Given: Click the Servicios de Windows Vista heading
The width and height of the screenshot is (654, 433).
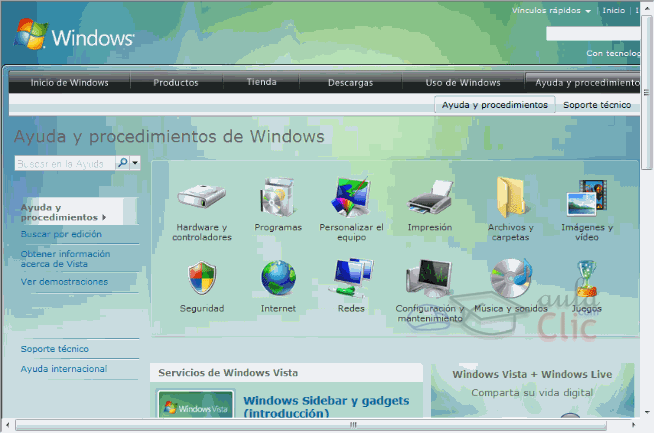Looking at the screenshot, I should coord(228,373).
